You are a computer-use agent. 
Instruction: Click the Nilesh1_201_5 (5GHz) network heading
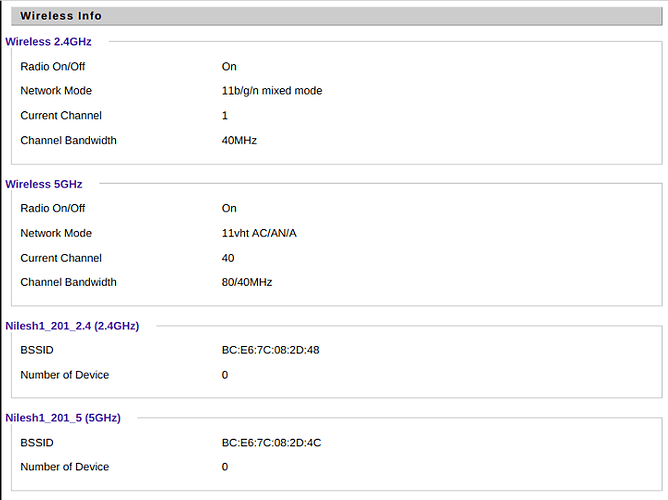pos(63,418)
